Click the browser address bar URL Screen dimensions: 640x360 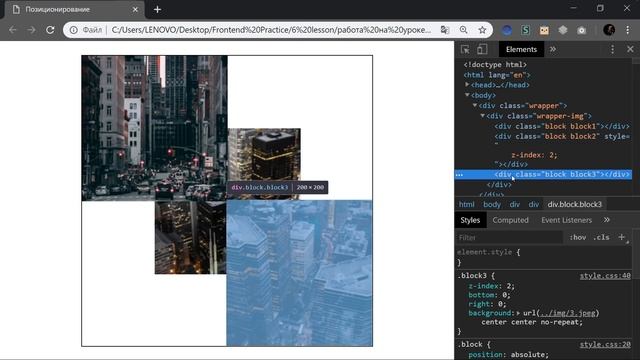[x=271, y=30]
